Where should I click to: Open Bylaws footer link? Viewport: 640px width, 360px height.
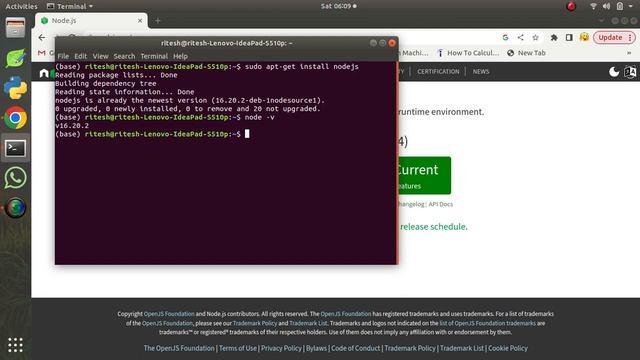point(316,348)
